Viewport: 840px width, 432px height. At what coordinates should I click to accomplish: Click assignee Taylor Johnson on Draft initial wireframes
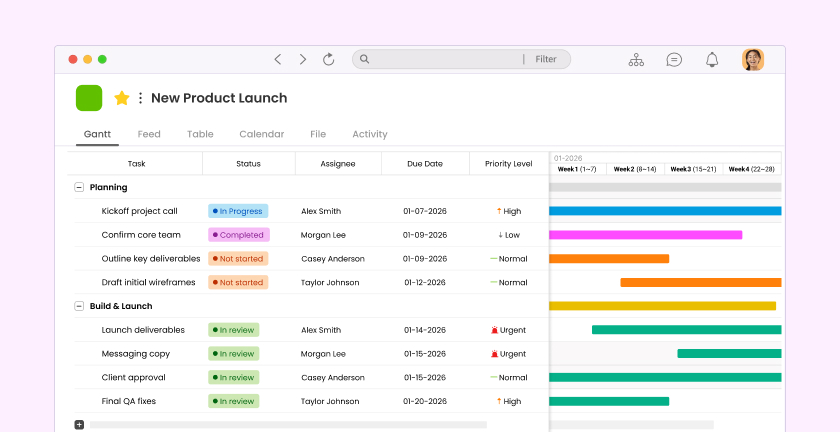click(x=330, y=282)
